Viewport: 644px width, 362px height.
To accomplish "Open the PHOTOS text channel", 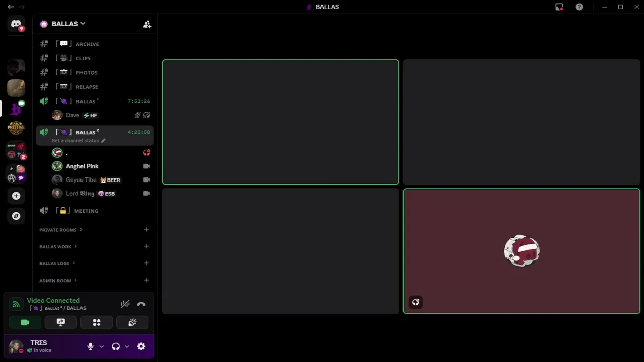I will 95,72.
